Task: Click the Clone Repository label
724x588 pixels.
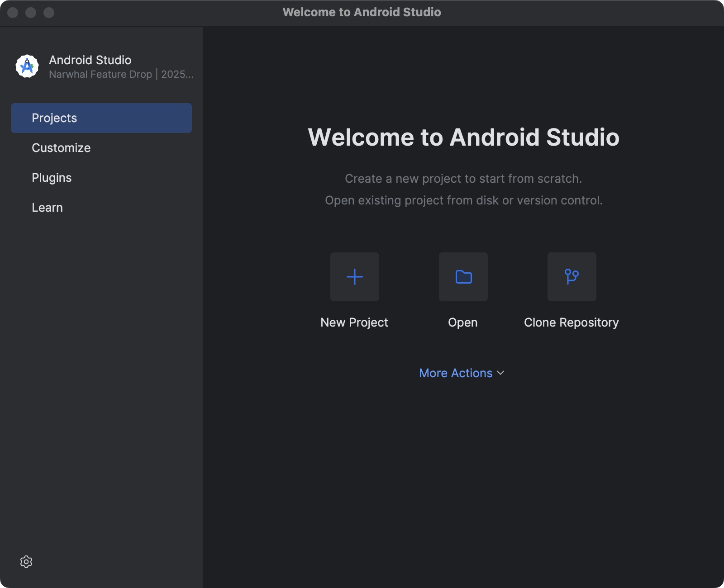Action: 572,322
